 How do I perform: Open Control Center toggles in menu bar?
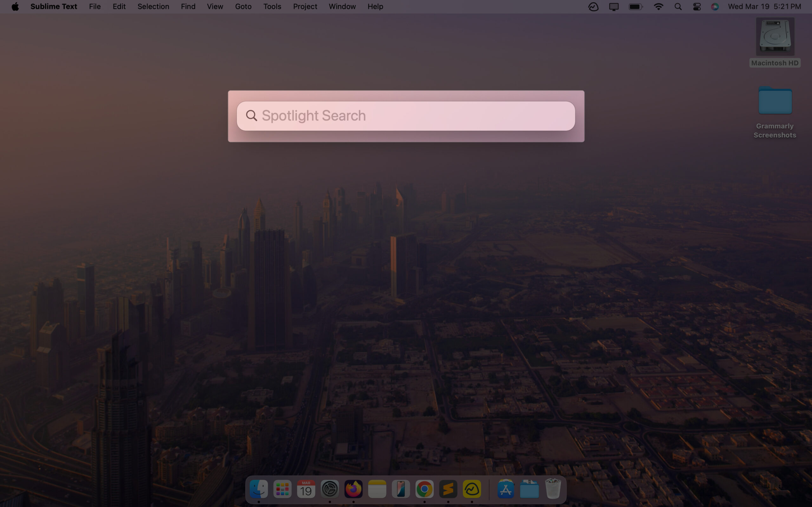pos(697,7)
